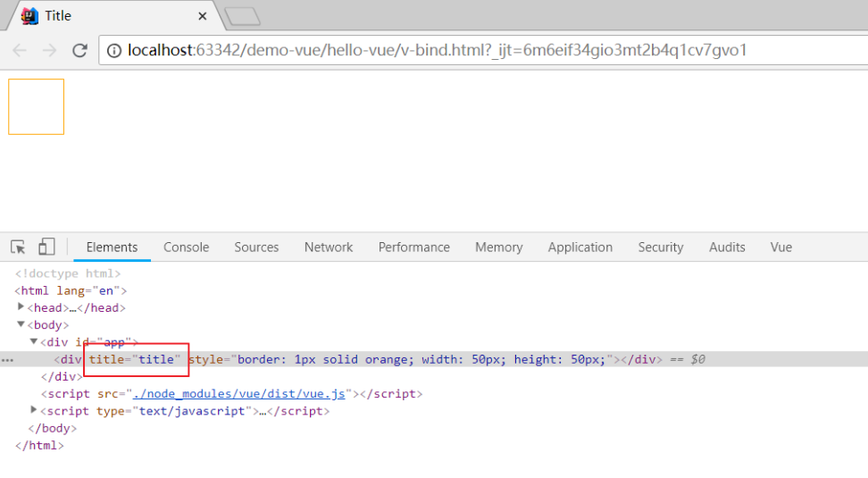This screenshot has height=478, width=868.
Task: Click the orange bordered box on page
Action: 36,106
